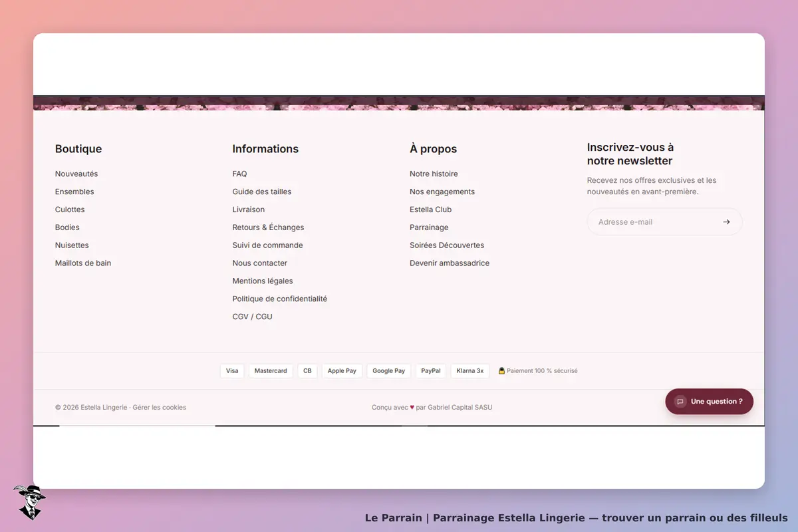Click Nous contacter link
The height and width of the screenshot is (532, 798).
pyautogui.click(x=260, y=263)
